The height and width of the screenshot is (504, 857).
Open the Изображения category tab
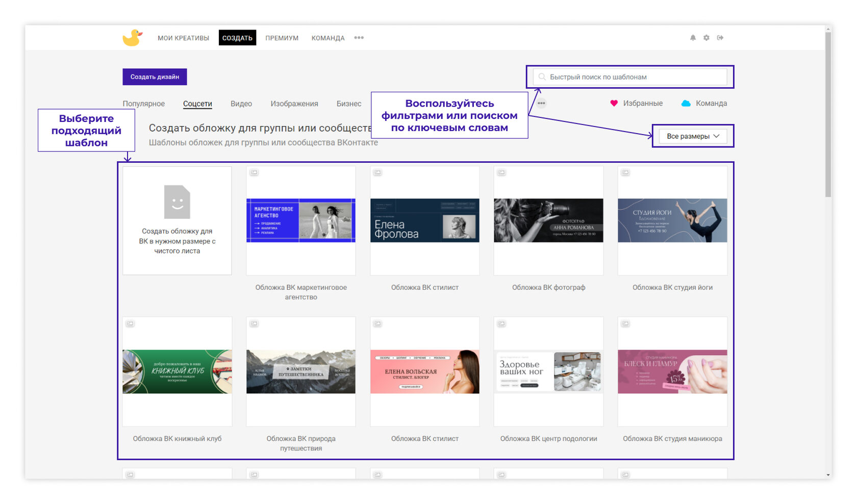click(294, 104)
